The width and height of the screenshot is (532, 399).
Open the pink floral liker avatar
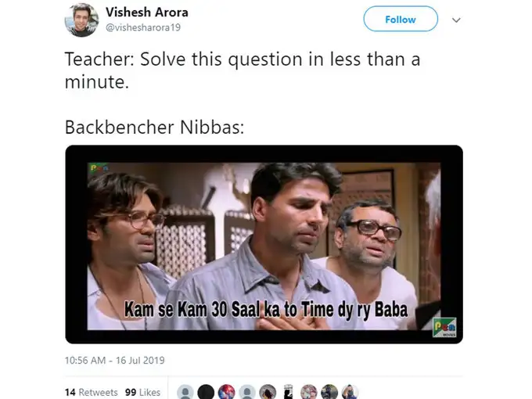click(x=309, y=392)
